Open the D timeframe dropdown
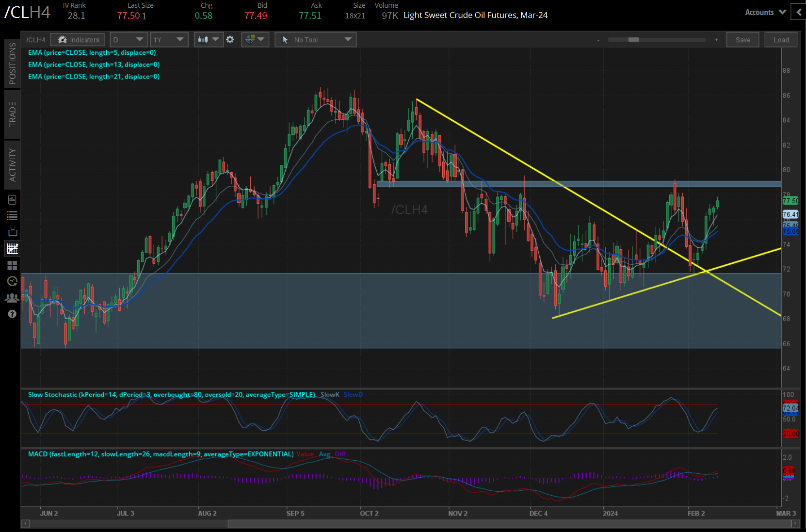This screenshot has height=532, width=806. [129, 39]
